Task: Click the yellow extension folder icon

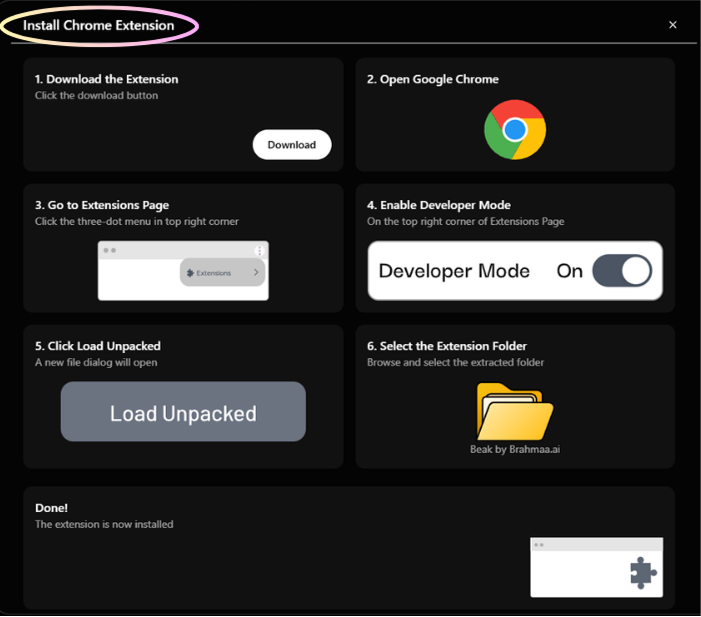Action: [x=515, y=411]
